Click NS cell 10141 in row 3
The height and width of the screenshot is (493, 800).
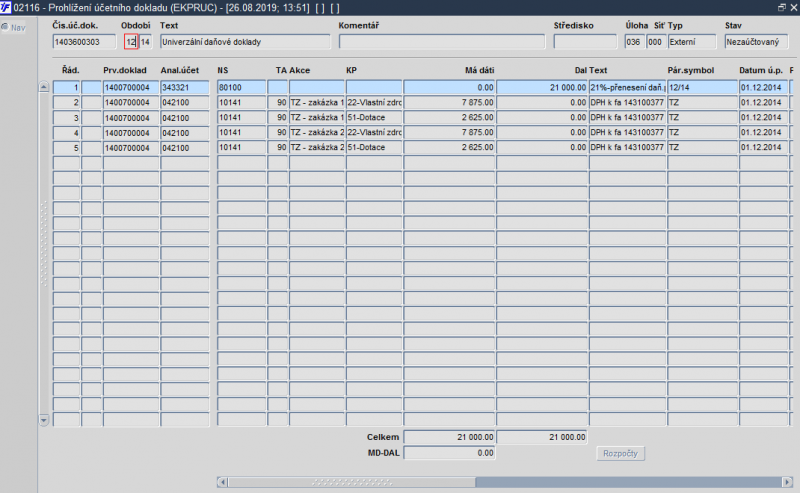pos(241,117)
